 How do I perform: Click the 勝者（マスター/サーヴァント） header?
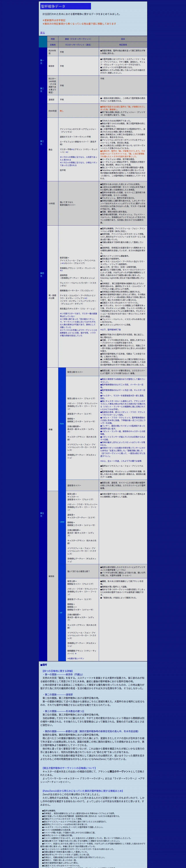(x=78, y=39)
